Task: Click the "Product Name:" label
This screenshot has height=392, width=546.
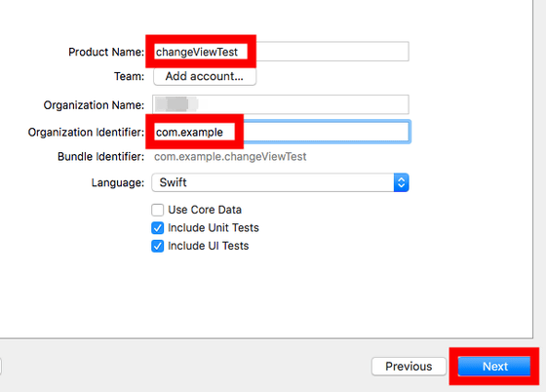Action: coord(106,52)
